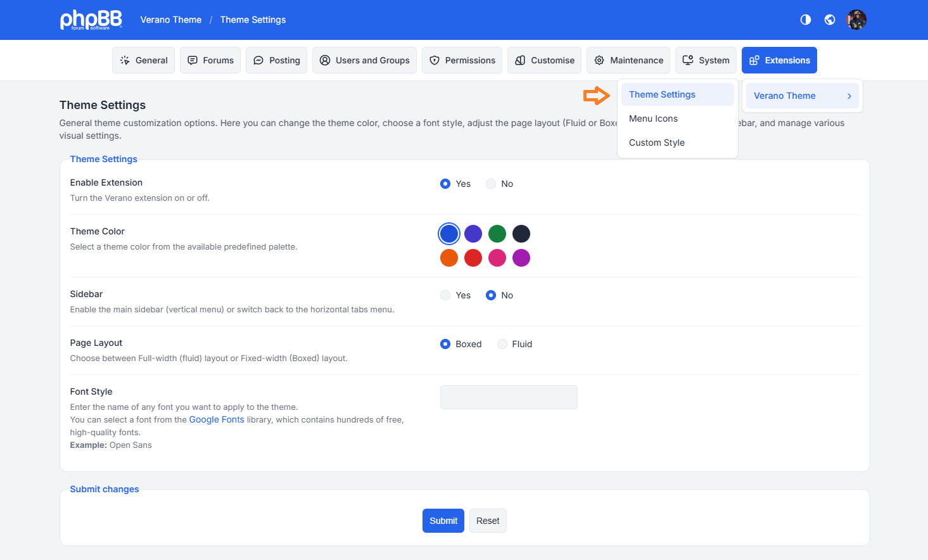
Task: Enable the Sidebar by selecting Yes
Action: coord(445,295)
